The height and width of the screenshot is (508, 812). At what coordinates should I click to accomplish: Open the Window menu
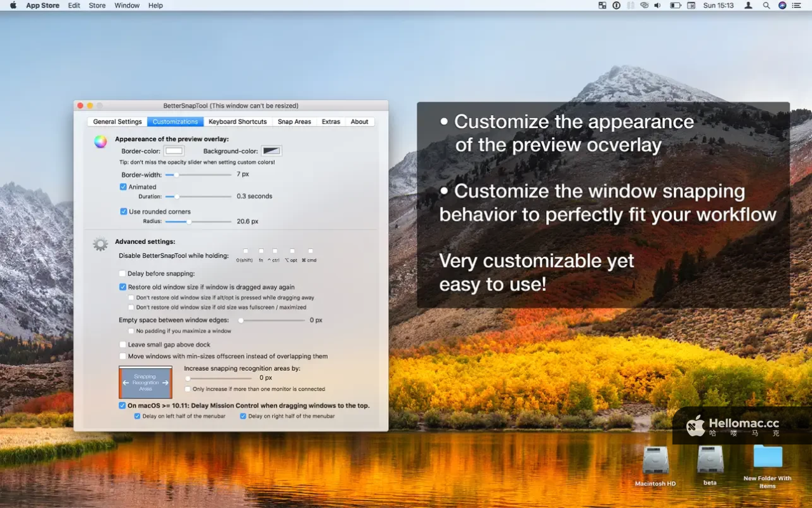tap(127, 5)
